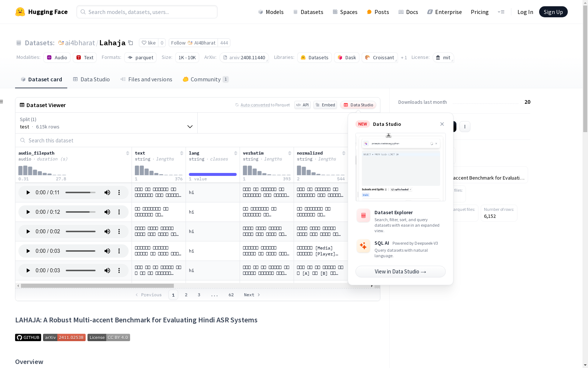Click View in Data Studio button

(401, 272)
